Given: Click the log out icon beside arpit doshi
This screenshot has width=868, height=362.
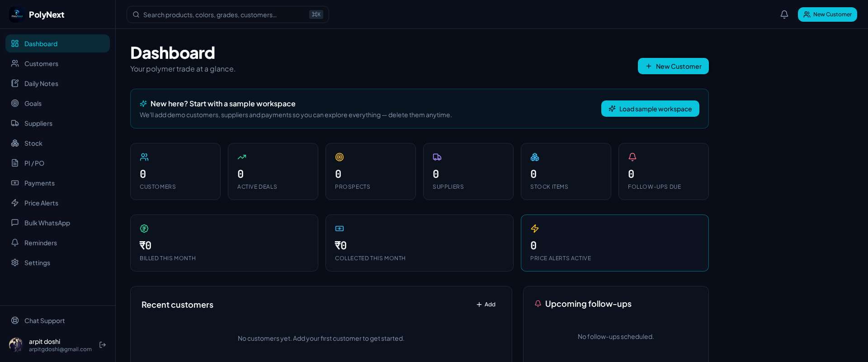Looking at the screenshot, I should click(x=103, y=345).
